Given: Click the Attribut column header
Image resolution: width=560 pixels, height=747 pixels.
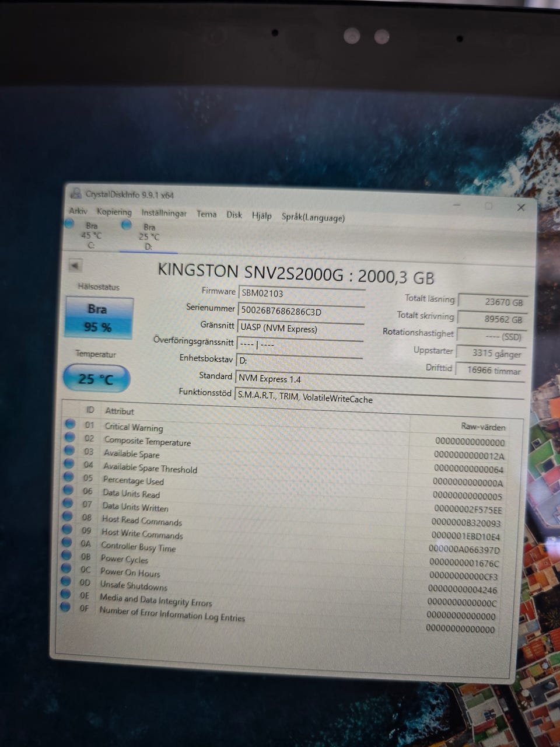Looking at the screenshot, I should coord(120,411).
